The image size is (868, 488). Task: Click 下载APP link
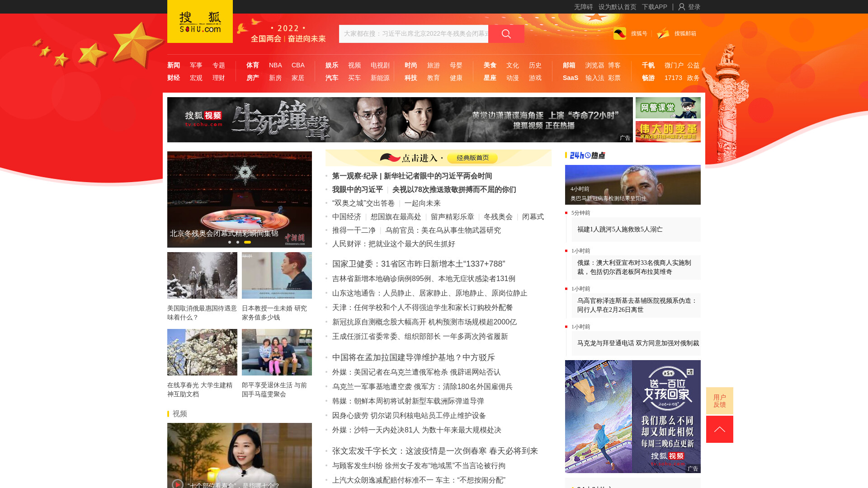coord(655,7)
